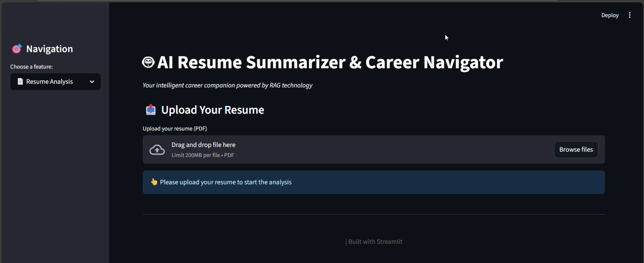Click the Upload Your Resume heading
This screenshot has height=263, width=644.
pyautogui.click(x=213, y=110)
